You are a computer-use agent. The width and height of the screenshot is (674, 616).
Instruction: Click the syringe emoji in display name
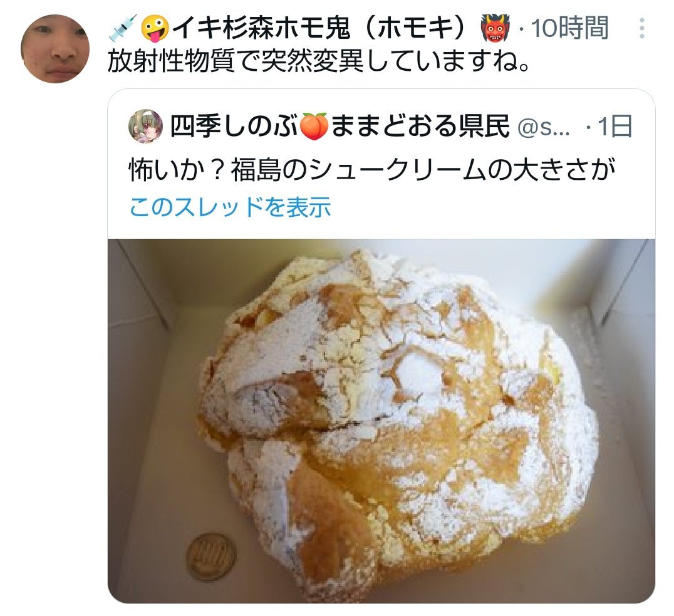(123, 28)
